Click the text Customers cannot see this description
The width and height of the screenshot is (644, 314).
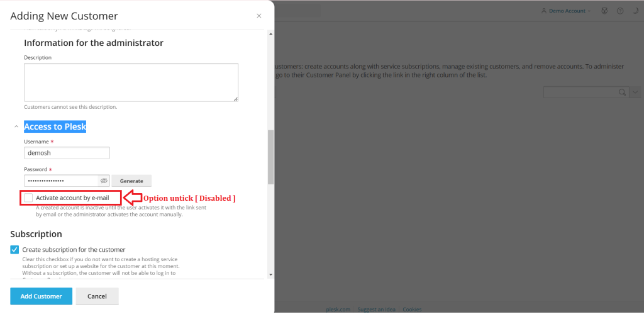click(70, 107)
